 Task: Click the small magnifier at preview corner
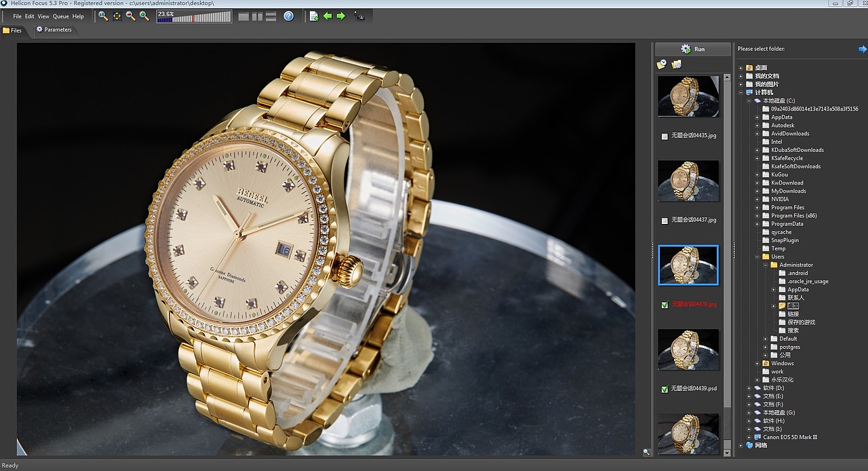click(646, 452)
